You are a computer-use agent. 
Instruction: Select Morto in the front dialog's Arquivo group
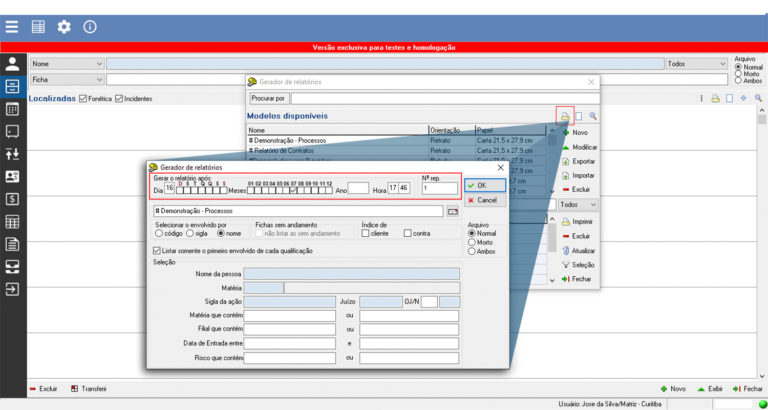click(472, 242)
